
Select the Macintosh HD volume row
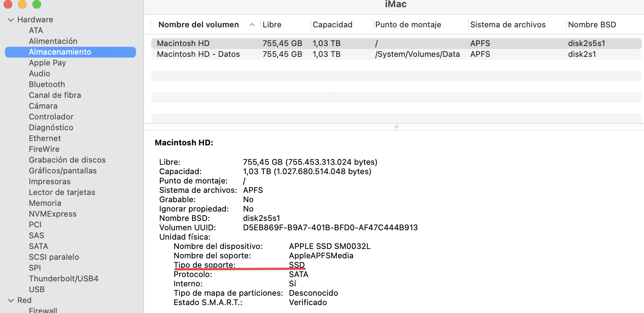(396, 44)
